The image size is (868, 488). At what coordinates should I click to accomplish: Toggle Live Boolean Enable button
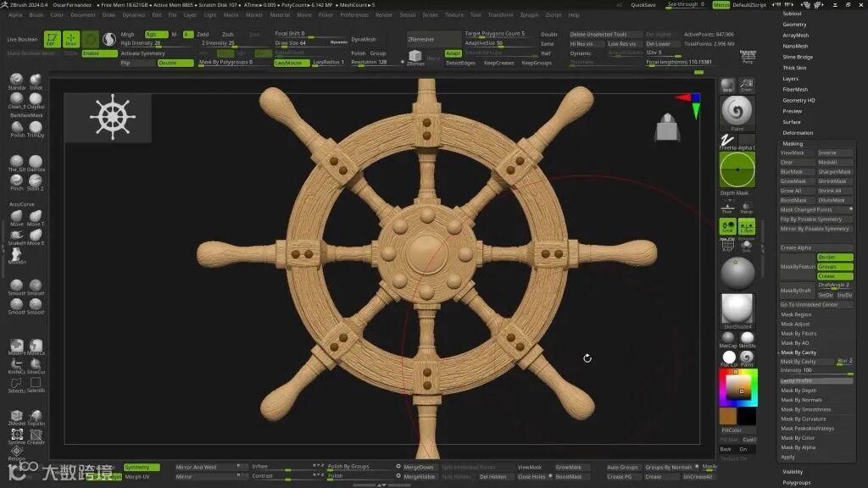coord(100,53)
